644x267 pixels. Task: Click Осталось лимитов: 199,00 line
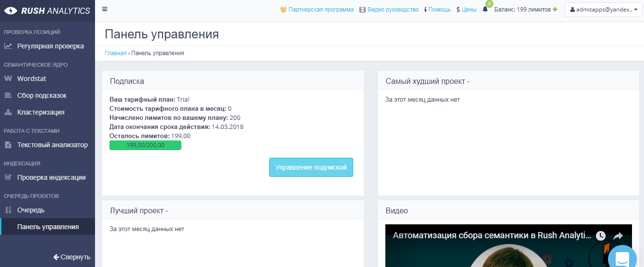click(x=150, y=136)
